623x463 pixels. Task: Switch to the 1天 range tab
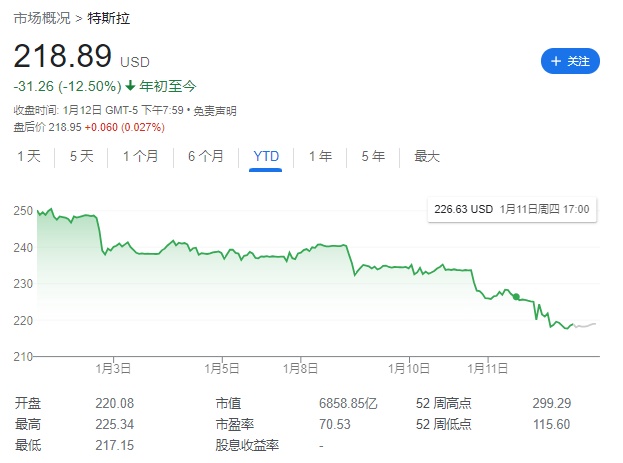click(x=29, y=156)
